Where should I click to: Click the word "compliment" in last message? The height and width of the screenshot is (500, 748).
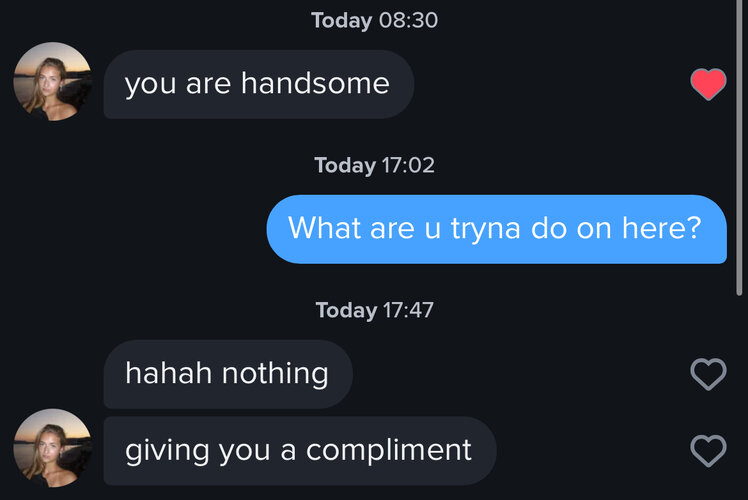389,451
